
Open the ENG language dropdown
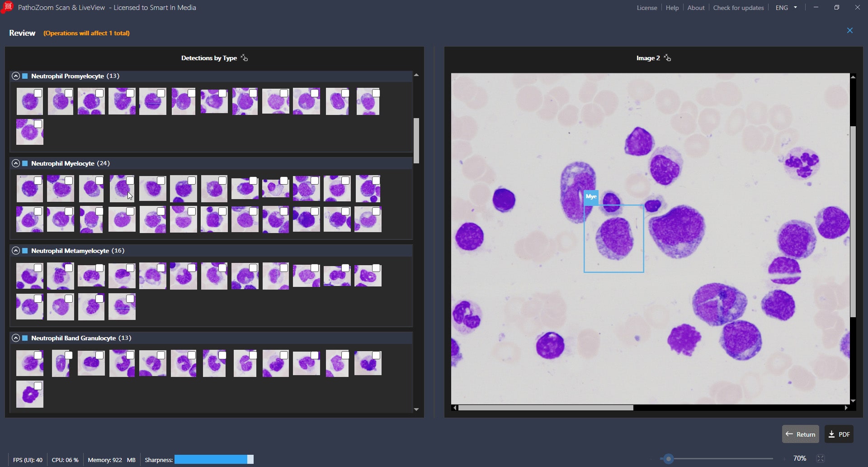786,8
